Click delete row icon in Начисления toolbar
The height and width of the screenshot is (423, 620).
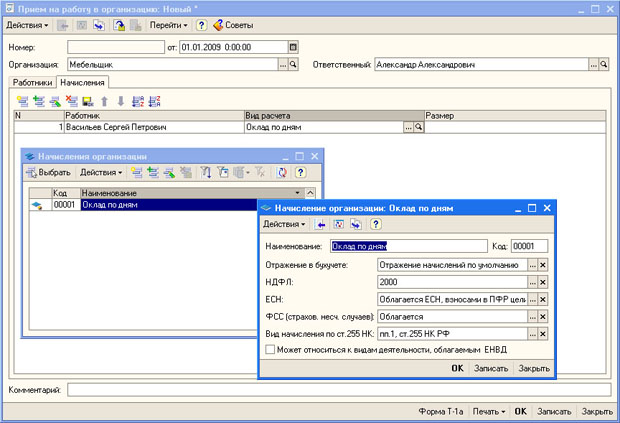[72, 101]
